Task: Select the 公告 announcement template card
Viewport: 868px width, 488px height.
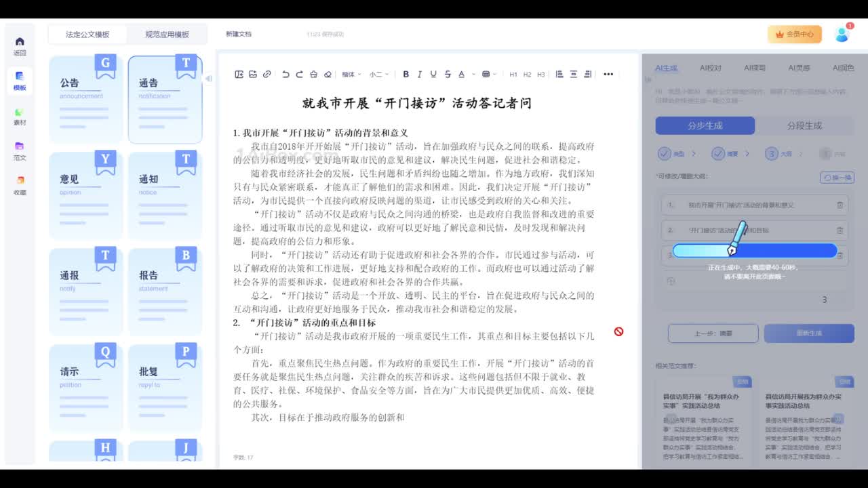Action: pos(86,100)
